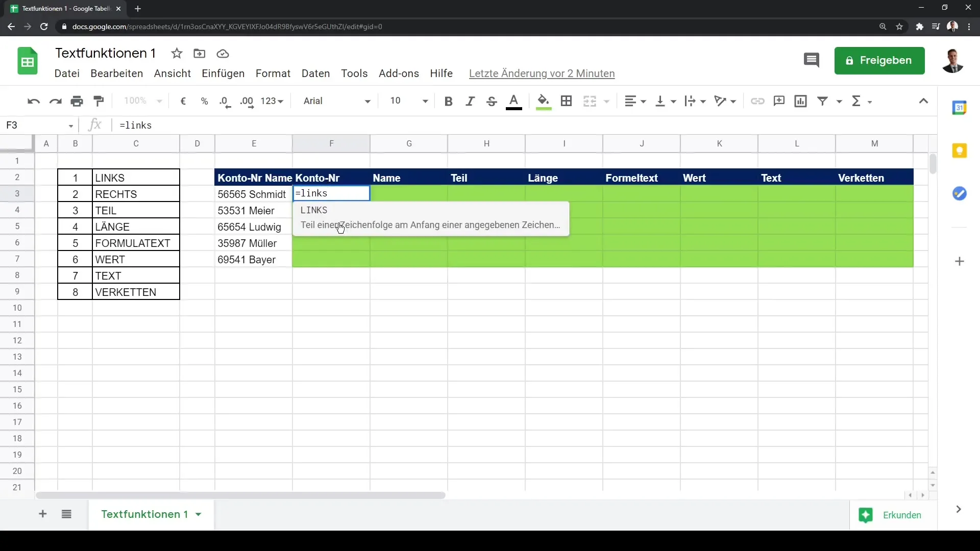980x551 pixels.
Task: Open the comment history icon
Action: (x=811, y=61)
